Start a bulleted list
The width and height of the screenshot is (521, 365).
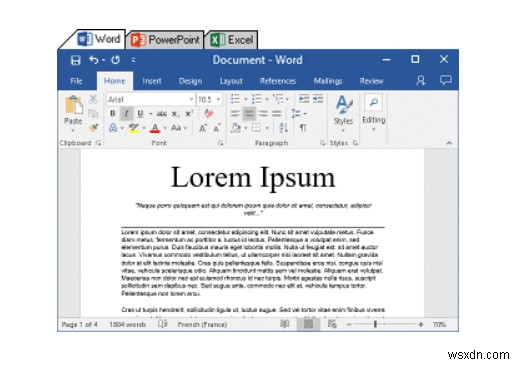pyautogui.click(x=235, y=99)
